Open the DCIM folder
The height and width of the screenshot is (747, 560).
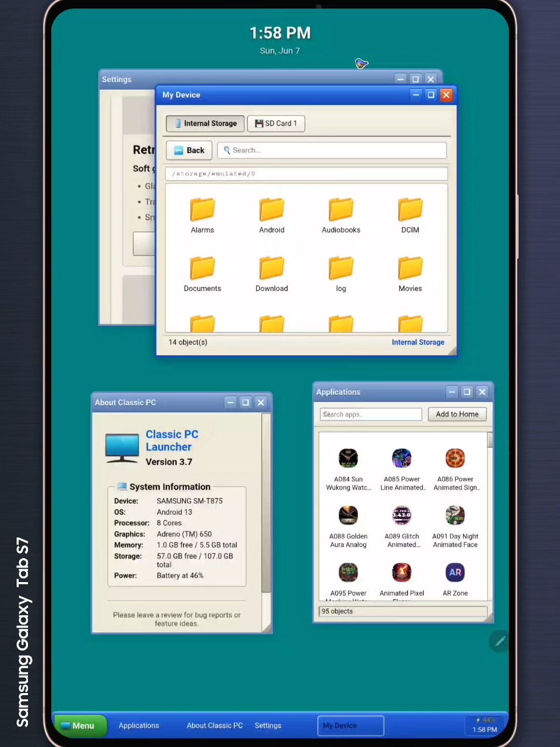(410, 210)
